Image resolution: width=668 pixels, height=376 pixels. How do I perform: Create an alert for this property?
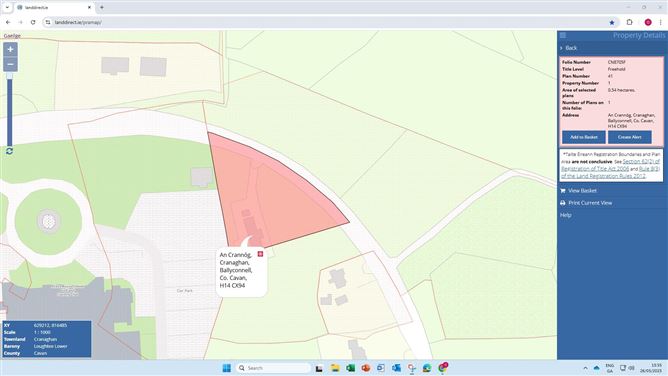629,137
